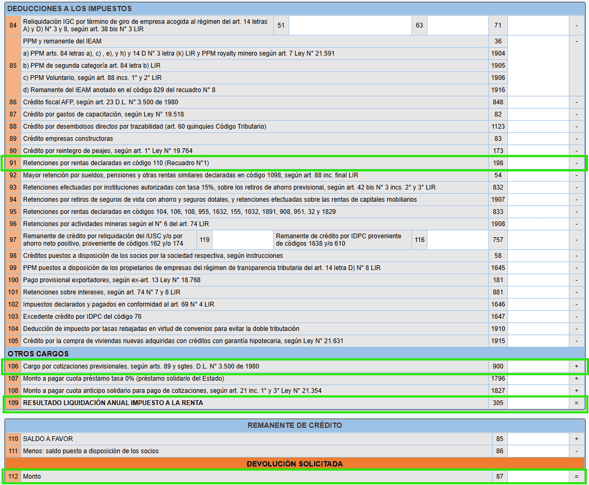Screen dimensions: 589x485
Task: Select the code 757 field in line 97
Action: (538, 240)
